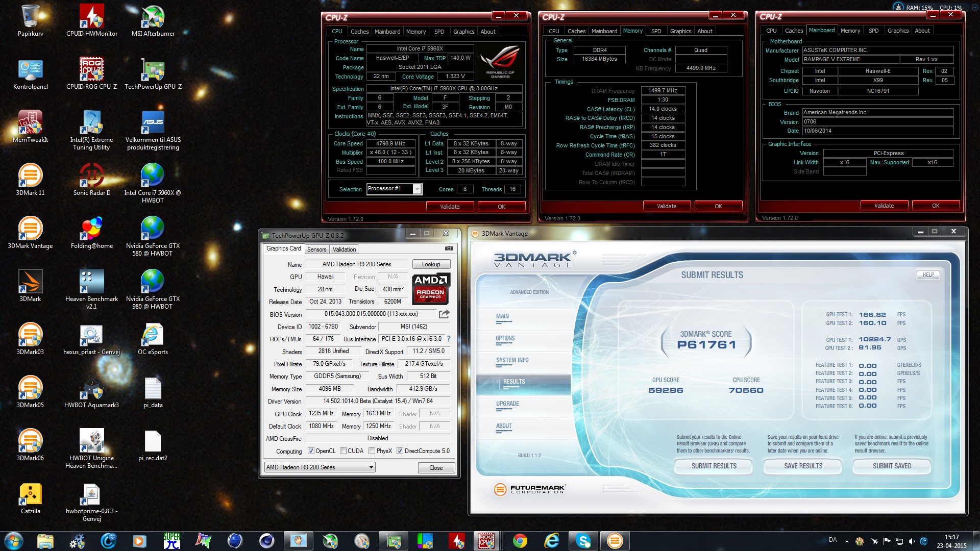Open Google Chrome from taskbar
This screenshot has height=551, width=980.
pos(520,541)
